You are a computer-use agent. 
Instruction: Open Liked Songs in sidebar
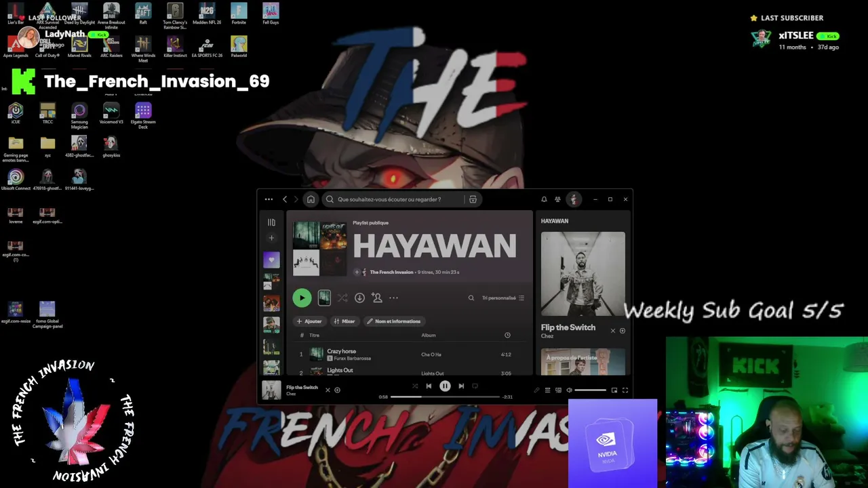click(271, 260)
